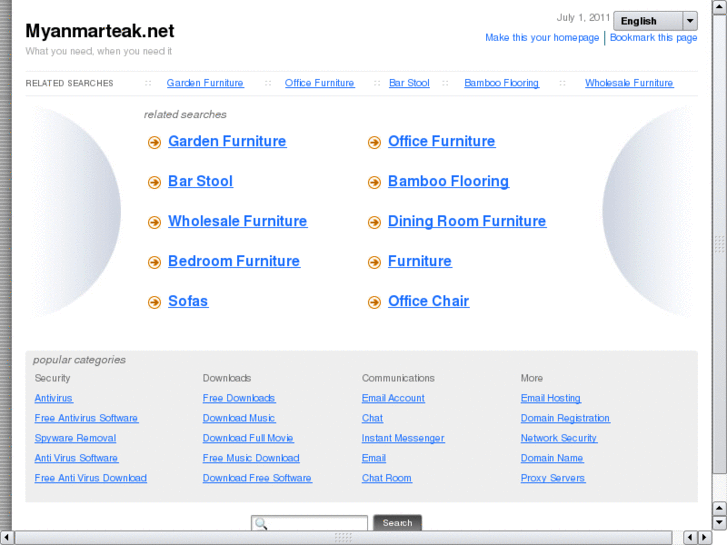Viewport: 727px width, 545px height.
Task: Click the arrow icon beside Bedroom Furniture
Action: [x=154, y=263]
